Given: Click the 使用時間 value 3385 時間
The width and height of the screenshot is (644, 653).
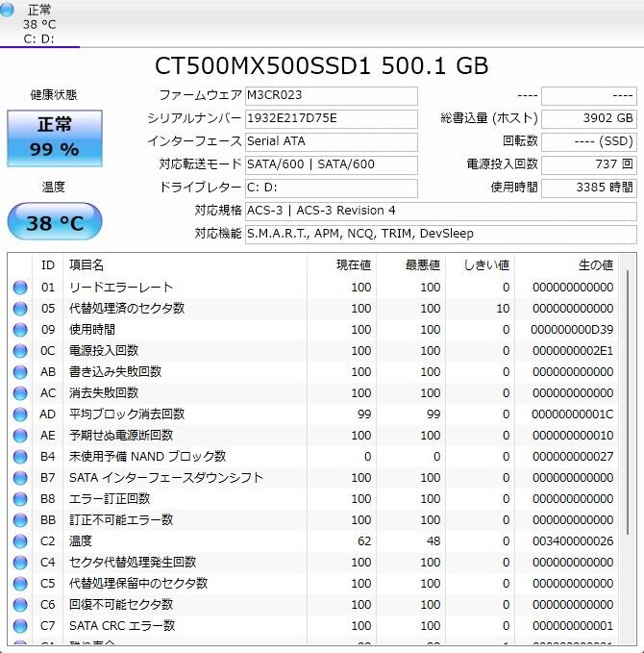Looking at the screenshot, I should coord(589,188).
